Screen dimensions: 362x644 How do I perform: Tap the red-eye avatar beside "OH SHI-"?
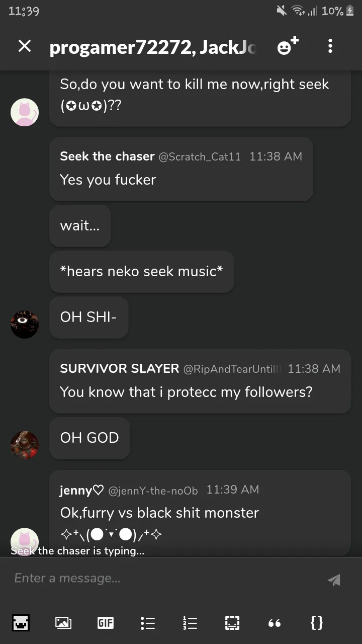tap(25, 325)
